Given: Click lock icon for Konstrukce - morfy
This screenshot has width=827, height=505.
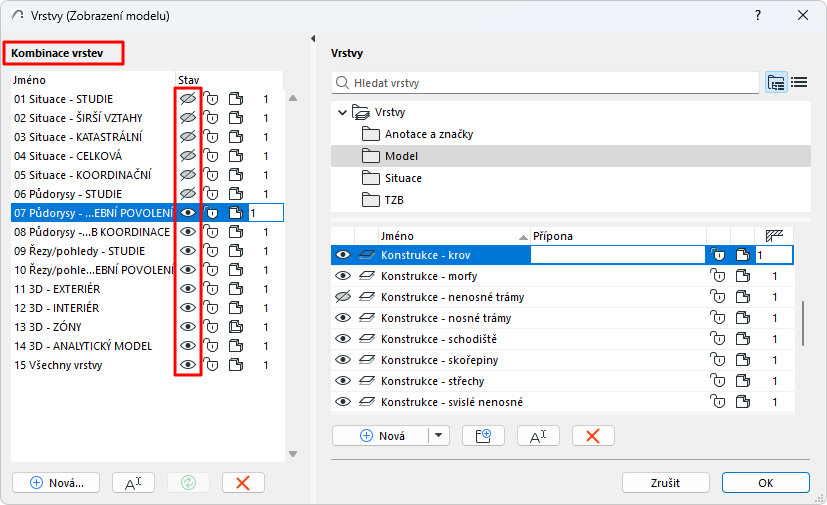Looking at the screenshot, I should point(717,275).
